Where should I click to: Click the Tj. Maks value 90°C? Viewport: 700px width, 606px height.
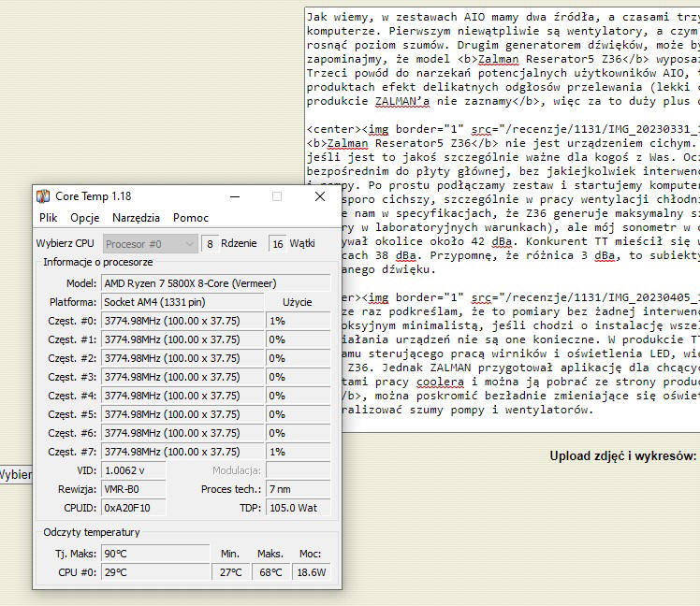pyautogui.click(x=155, y=554)
